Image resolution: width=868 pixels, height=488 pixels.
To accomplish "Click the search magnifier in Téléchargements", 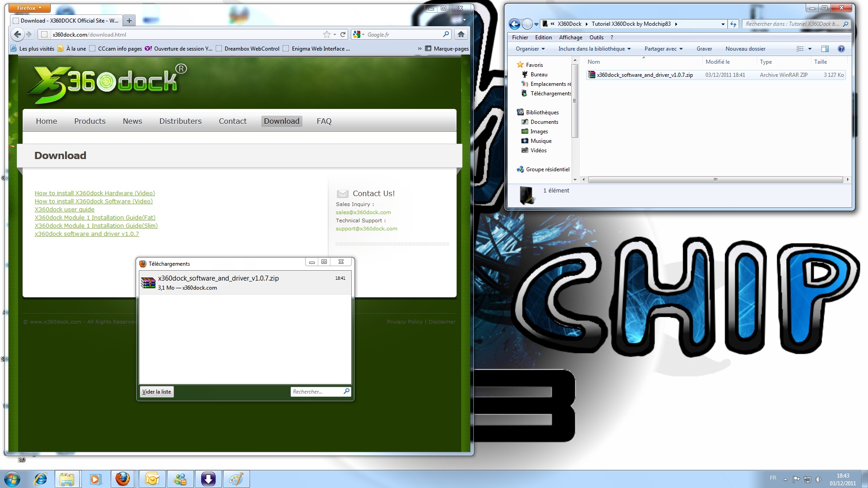I will (x=346, y=391).
